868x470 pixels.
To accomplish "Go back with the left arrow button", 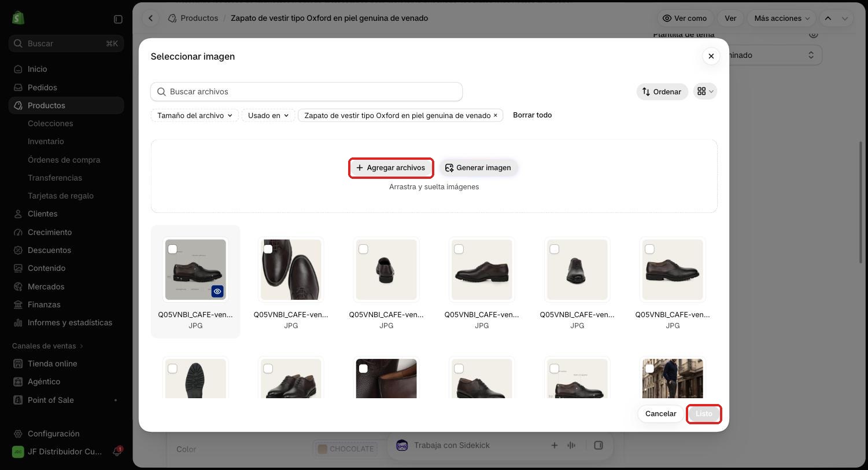I will [150, 18].
